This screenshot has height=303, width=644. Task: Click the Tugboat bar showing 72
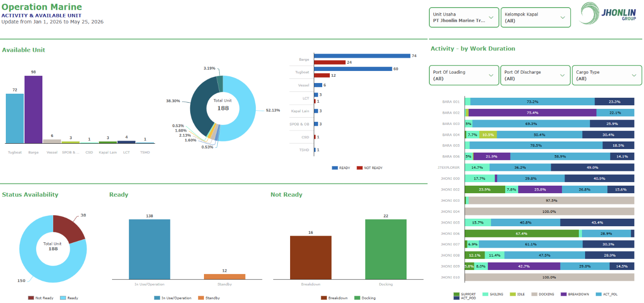point(15,118)
